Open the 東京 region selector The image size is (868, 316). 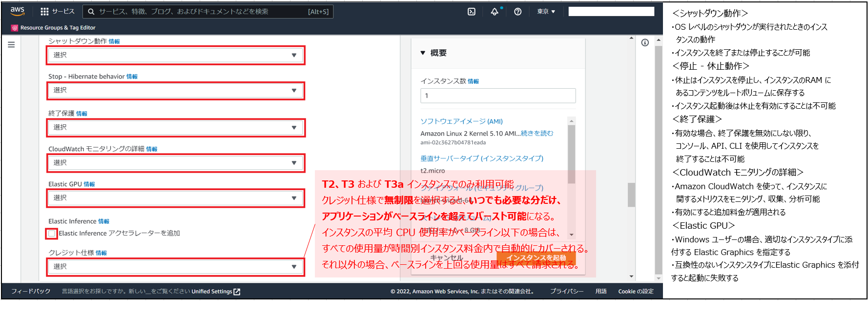point(546,12)
